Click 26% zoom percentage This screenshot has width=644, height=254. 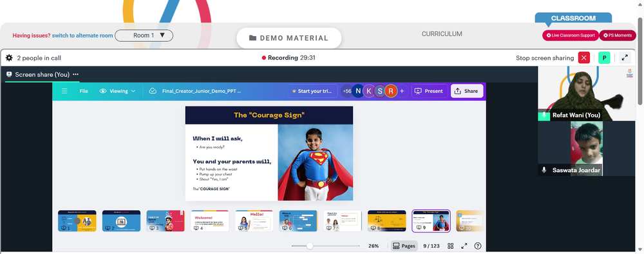coord(374,246)
